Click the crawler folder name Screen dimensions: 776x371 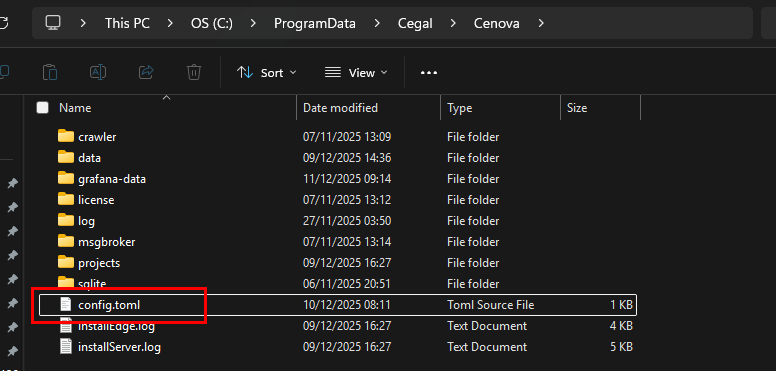97,137
